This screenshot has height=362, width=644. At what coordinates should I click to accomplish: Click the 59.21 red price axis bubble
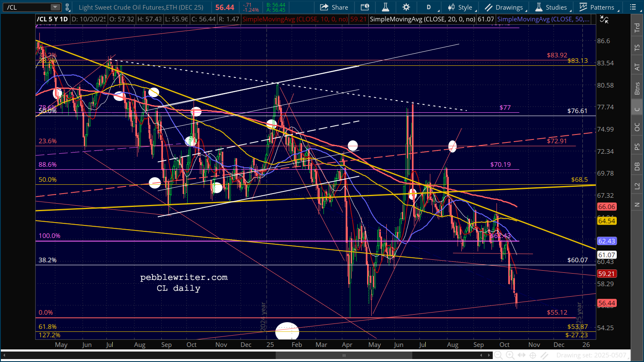pyautogui.click(x=607, y=274)
